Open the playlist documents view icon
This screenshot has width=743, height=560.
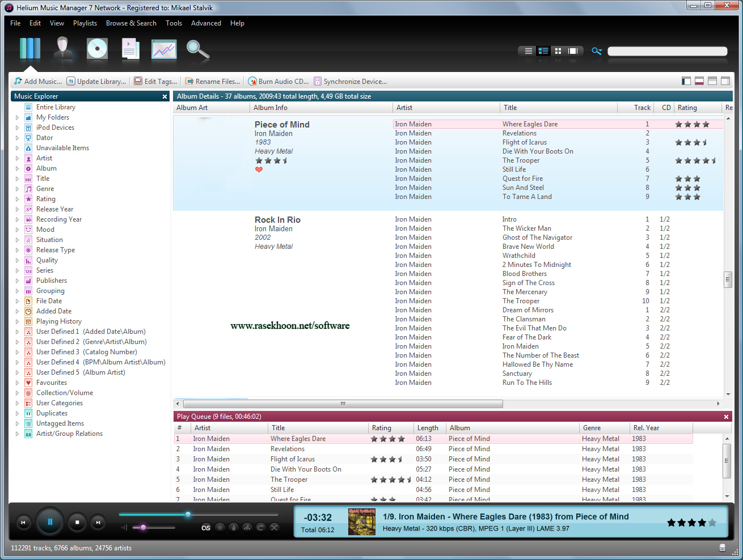tap(130, 49)
